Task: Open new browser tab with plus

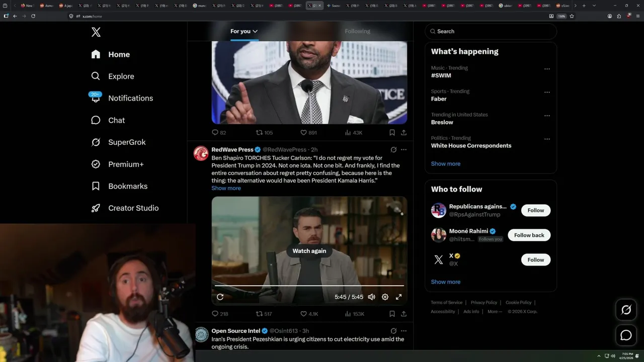Action: [x=584, y=6]
